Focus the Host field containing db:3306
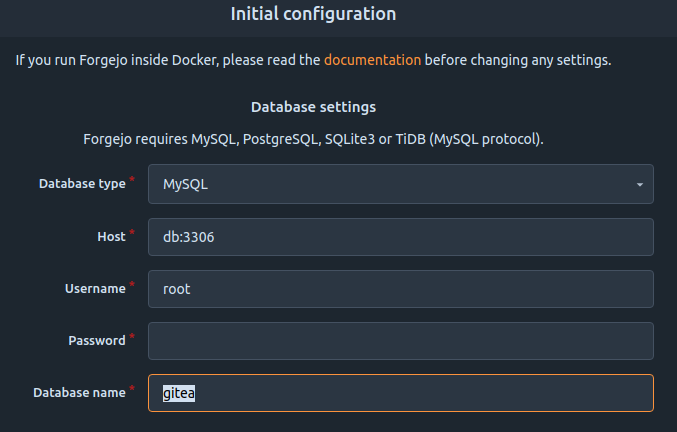677x432 pixels. point(401,237)
